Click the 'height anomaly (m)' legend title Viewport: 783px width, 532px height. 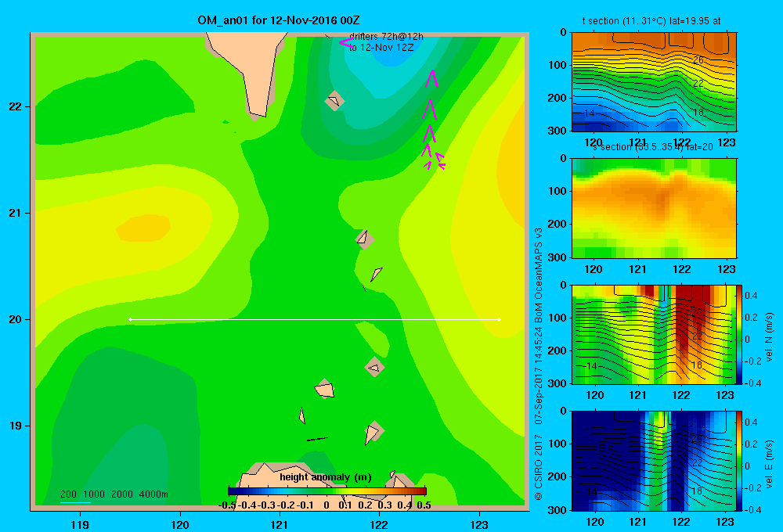point(326,477)
